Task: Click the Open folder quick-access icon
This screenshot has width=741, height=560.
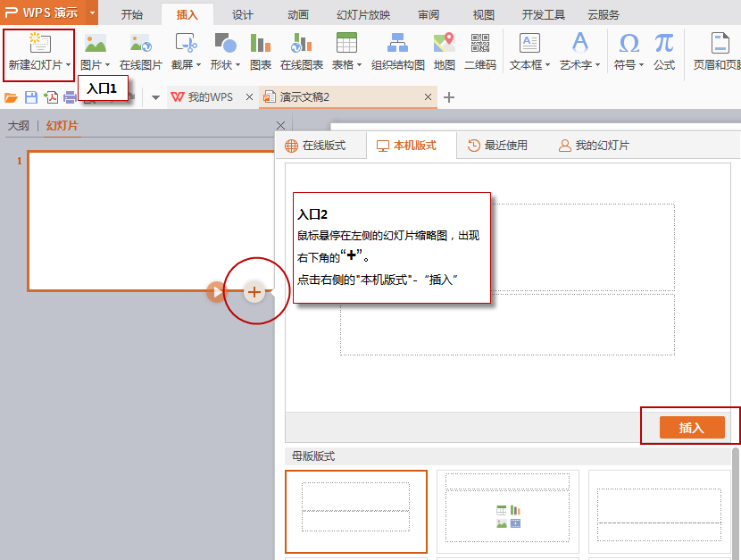Action: pos(11,97)
